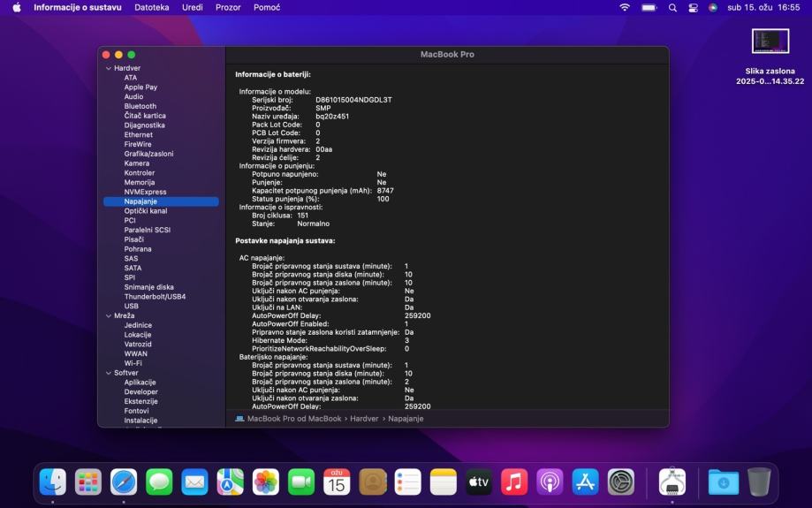Screen dimensions: 812x508
Task: Click Stanje value Normalno
Action: pos(314,224)
